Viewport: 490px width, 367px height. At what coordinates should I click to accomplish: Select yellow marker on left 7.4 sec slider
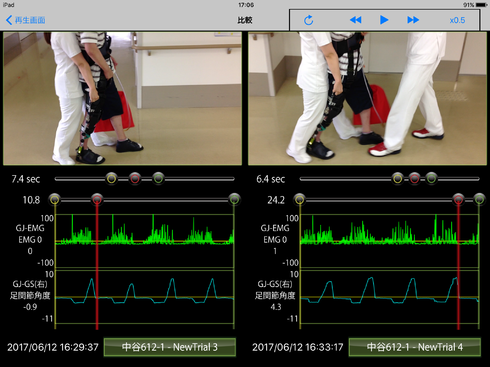click(x=112, y=179)
